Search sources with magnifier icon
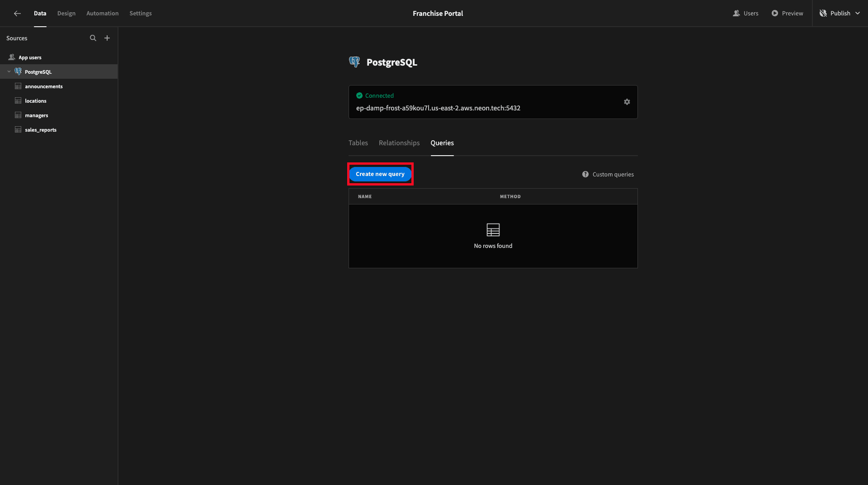Screen dimensions: 868x485 tap(93, 38)
